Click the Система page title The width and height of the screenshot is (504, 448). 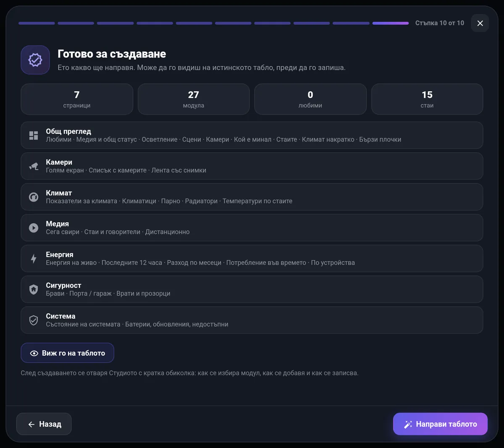click(60, 316)
